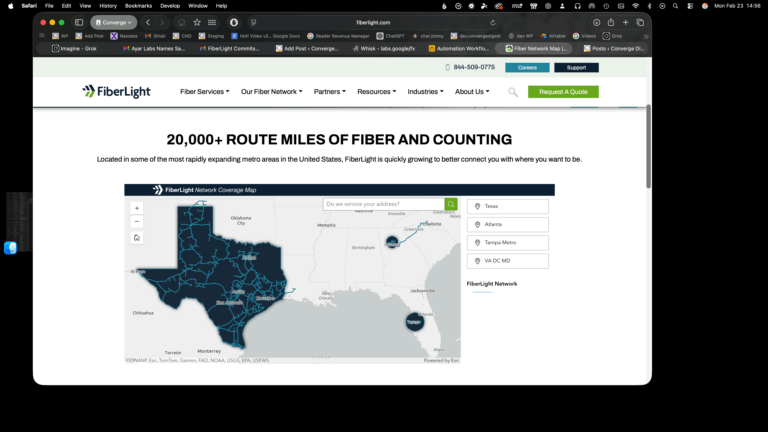
Task: Expand the Industries menu
Action: coord(425,92)
